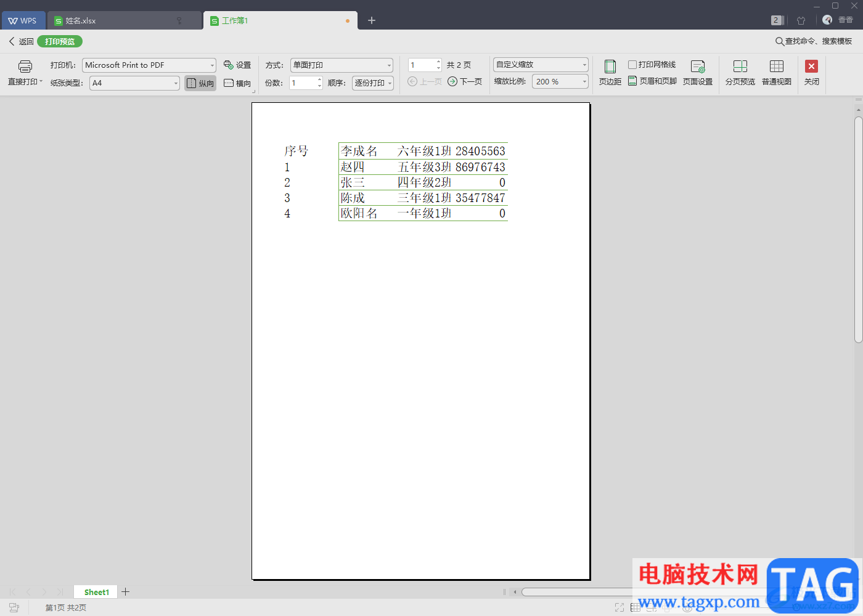Click the vertical scrollbar thumb
The image size is (863, 616).
[858, 229]
